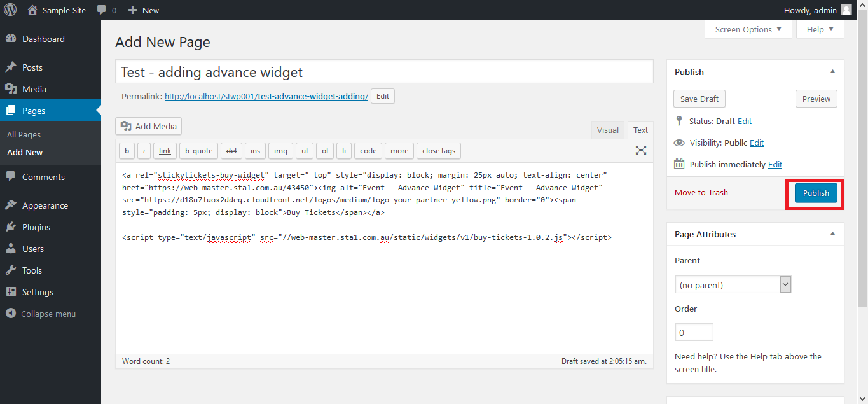Image resolution: width=868 pixels, height=404 pixels.
Task: Click the admin user avatar
Action: 846,10
